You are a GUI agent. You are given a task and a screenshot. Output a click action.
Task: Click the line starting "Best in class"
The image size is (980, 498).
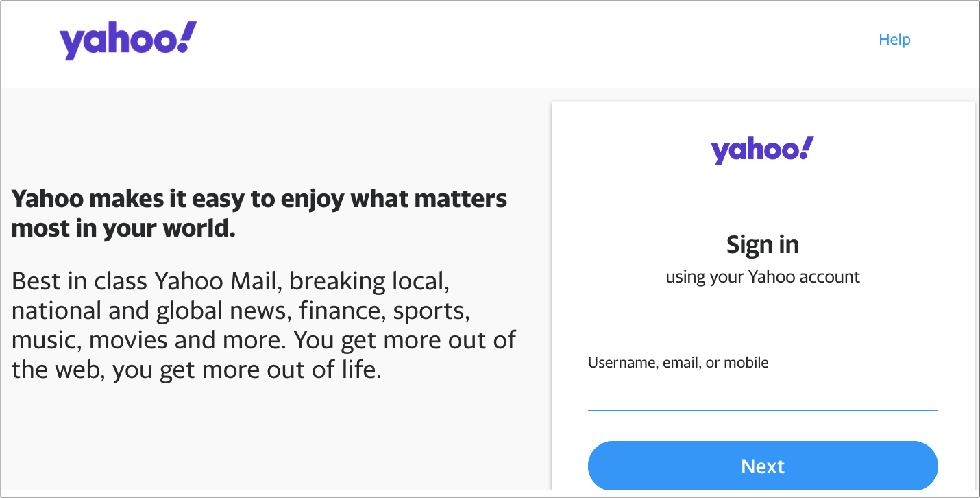(x=230, y=281)
